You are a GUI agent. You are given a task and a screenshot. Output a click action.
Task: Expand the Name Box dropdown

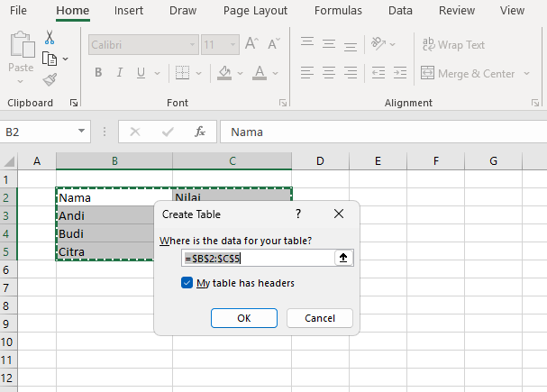point(82,132)
